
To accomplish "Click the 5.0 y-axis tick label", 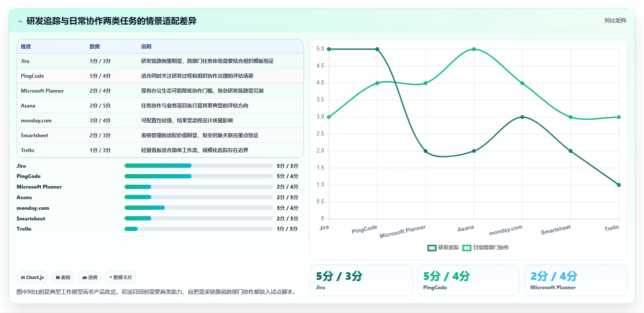I will [320, 49].
